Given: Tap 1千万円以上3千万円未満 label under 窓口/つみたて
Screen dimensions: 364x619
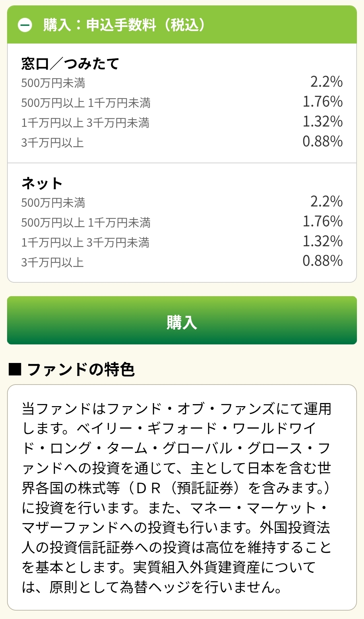Looking at the screenshot, I should pyautogui.click(x=85, y=123).
